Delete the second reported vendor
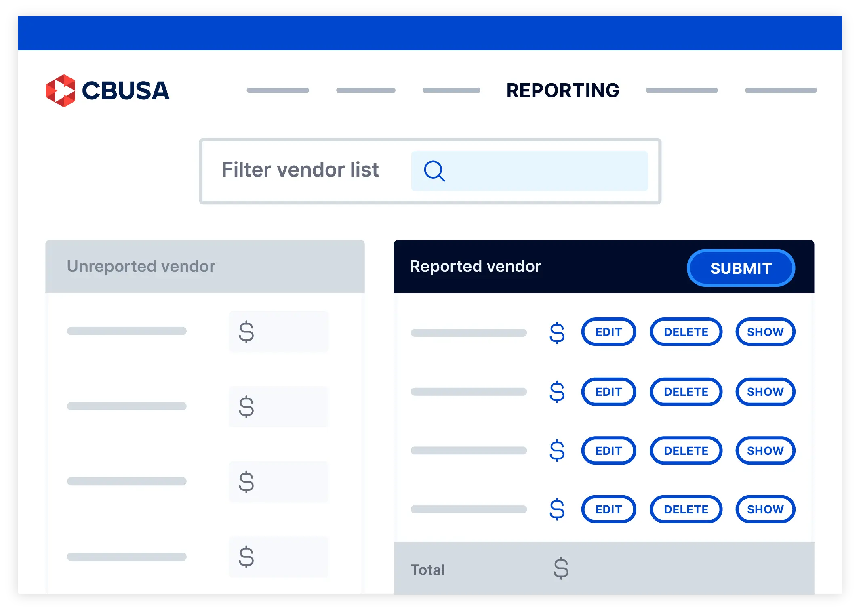Image resolution: width=861 pixels, height=616 pixels. pyautogui.click(x=686, y=392)
